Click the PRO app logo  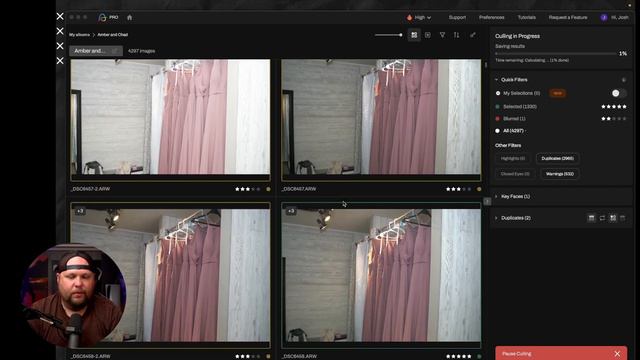108,17
